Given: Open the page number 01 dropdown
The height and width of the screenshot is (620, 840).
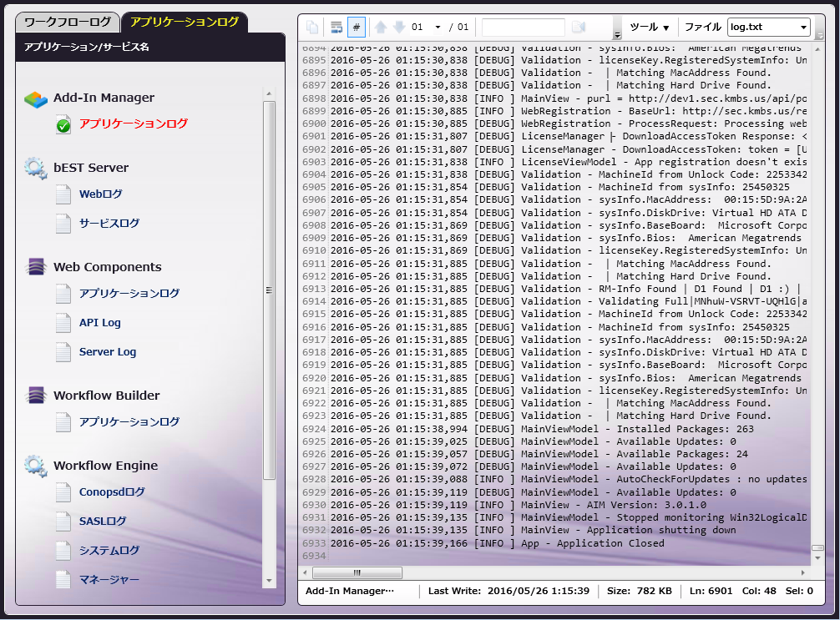Looking at the screenshot, I should (x=438, y=27).
